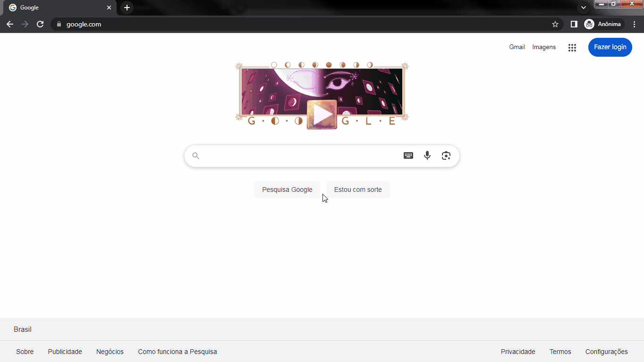Open Configurações in the footer
Screen dimensions: 644x362
click(x=607, y=352)
